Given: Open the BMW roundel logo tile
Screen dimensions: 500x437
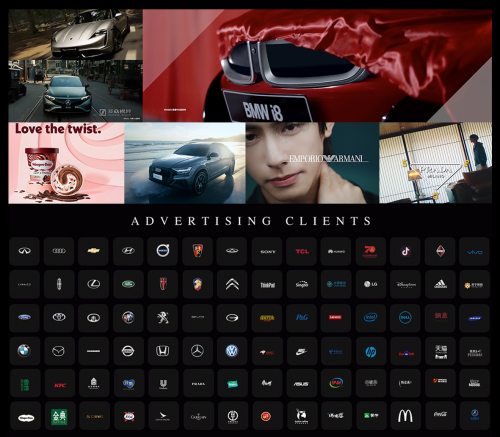Looking at the screenshot, I should [25, 351].
